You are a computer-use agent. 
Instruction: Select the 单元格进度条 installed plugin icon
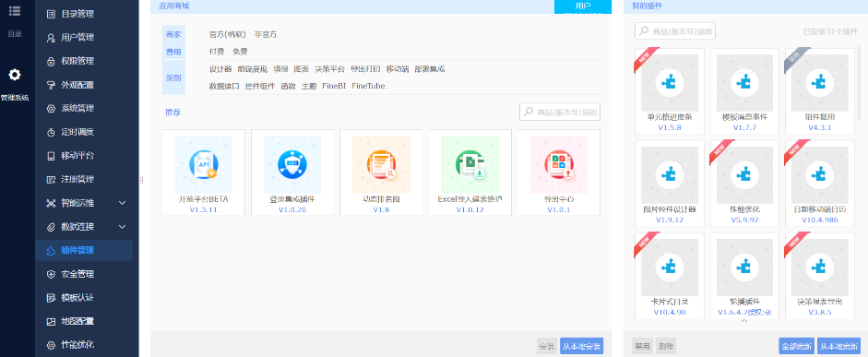click(670, 83)
